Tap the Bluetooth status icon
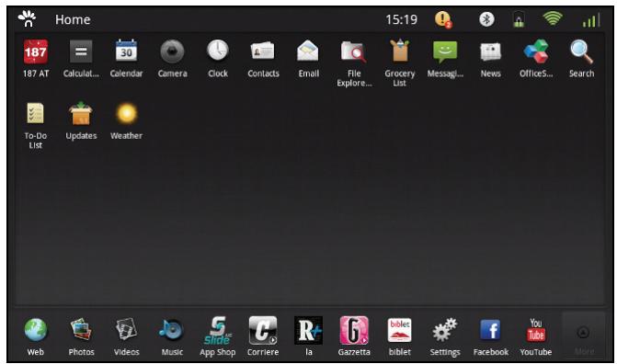The width and height of the screenshot is (617, 364). click(x=486, y=19)
